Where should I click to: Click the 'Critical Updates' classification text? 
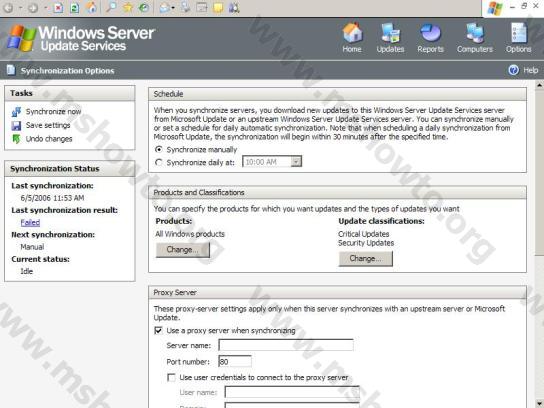364,234
